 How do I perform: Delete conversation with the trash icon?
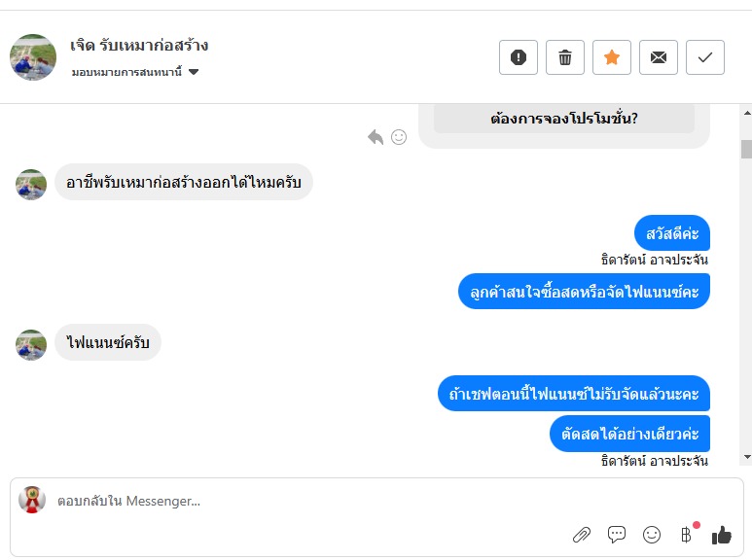tap(564, 57)
